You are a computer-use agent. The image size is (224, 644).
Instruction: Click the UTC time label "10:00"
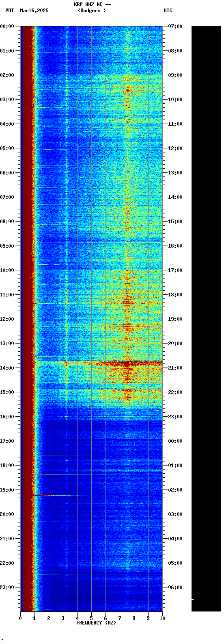click(175, 100)
